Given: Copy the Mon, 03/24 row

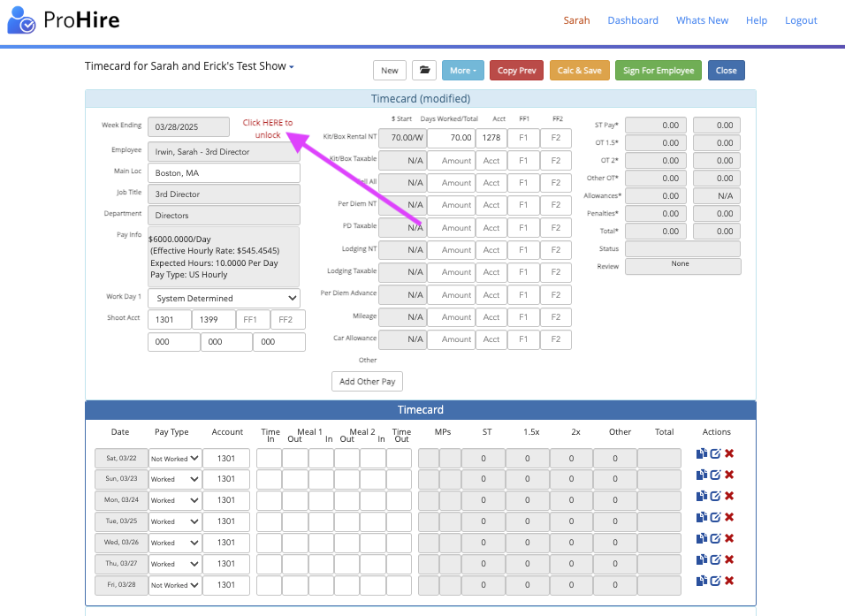Looking at the screenshot, I should click(701, 496).
